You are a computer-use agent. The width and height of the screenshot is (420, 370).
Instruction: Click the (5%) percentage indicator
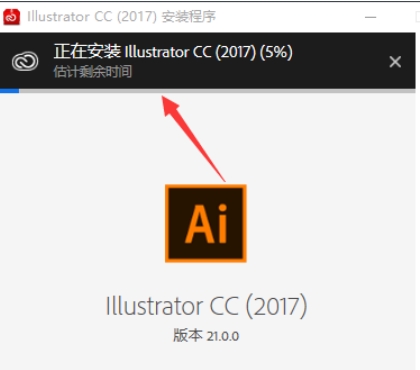(276, 52)
